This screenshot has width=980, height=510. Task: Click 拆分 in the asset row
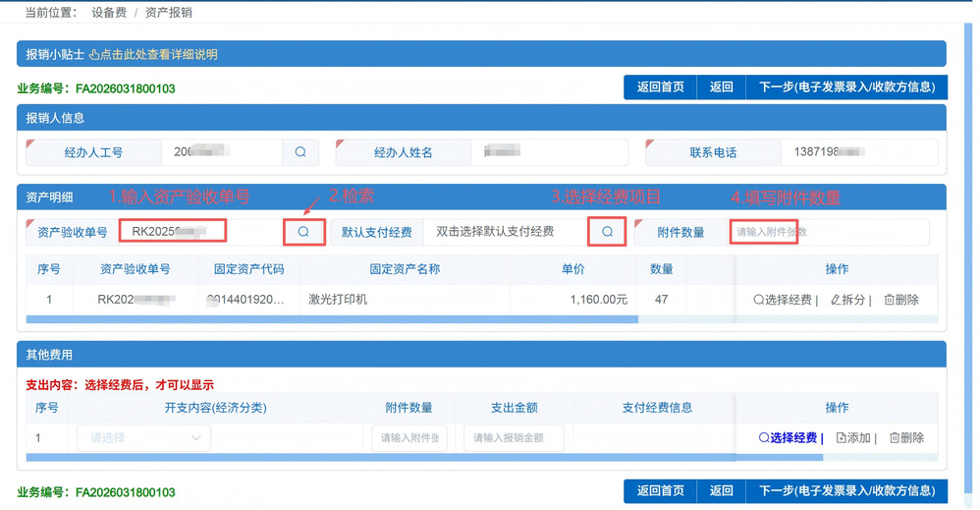point(850,300)
